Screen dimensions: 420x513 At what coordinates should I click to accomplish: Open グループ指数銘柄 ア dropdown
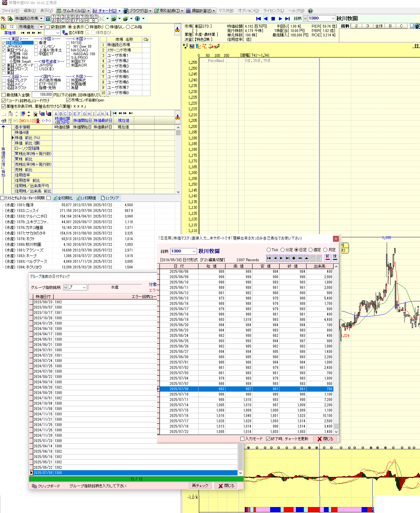point(84,287)
